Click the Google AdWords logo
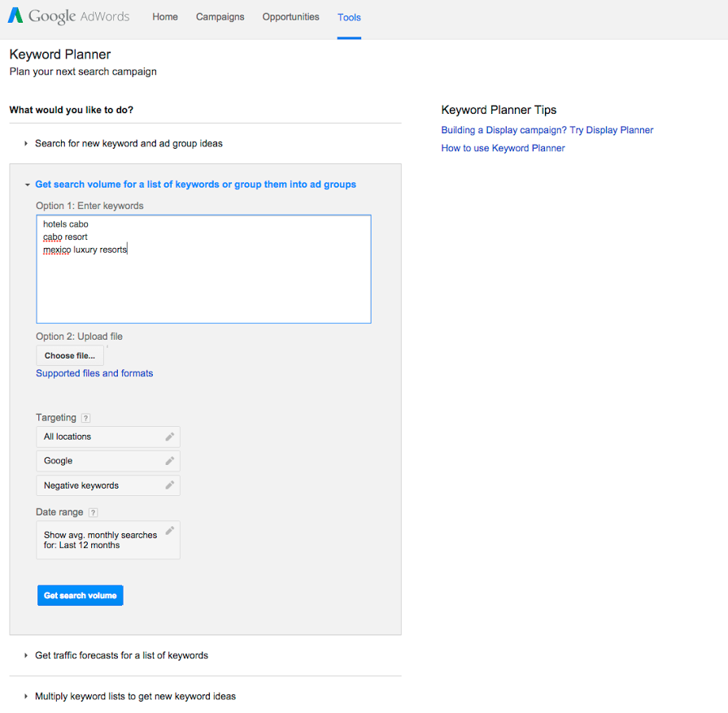The width and height of the screenshot is (728, 713). (68, 16)
